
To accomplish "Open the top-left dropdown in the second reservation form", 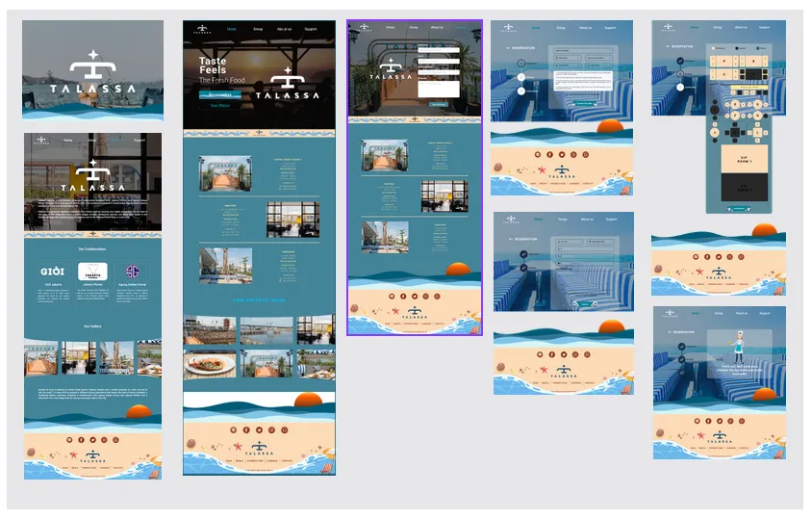I will click(570, 242).
